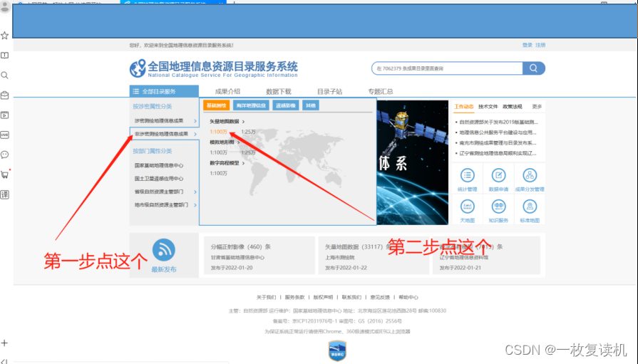This screenshot has height=364, width=638.
Task: Switch to the 政策法规 news tab
Action: 513,107
